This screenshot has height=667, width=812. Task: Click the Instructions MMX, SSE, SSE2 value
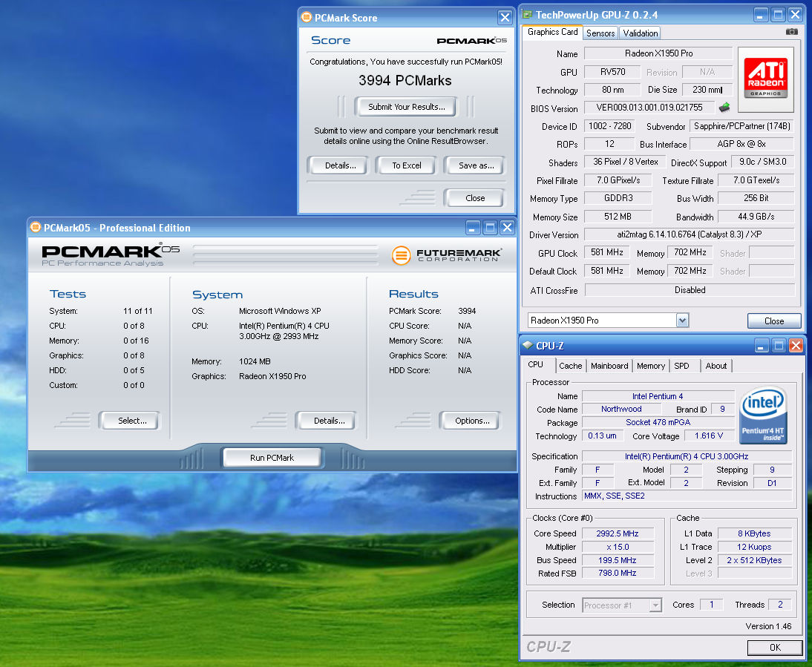coord(686,496)
